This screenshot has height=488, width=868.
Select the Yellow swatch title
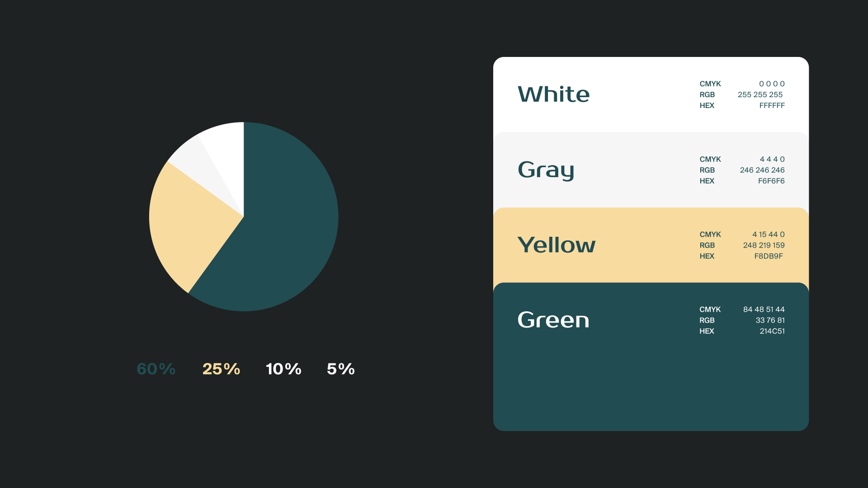click(556, 245)
